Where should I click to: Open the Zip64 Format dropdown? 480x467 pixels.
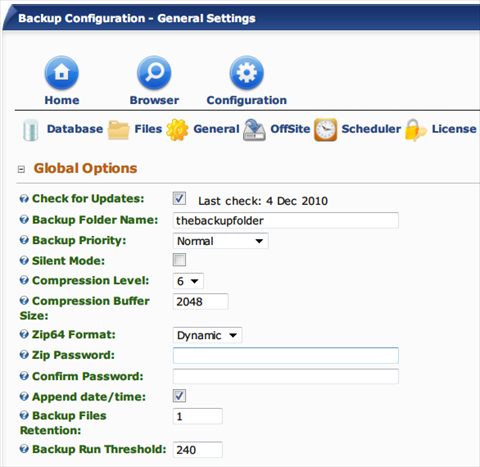click(x=207, y=335)
